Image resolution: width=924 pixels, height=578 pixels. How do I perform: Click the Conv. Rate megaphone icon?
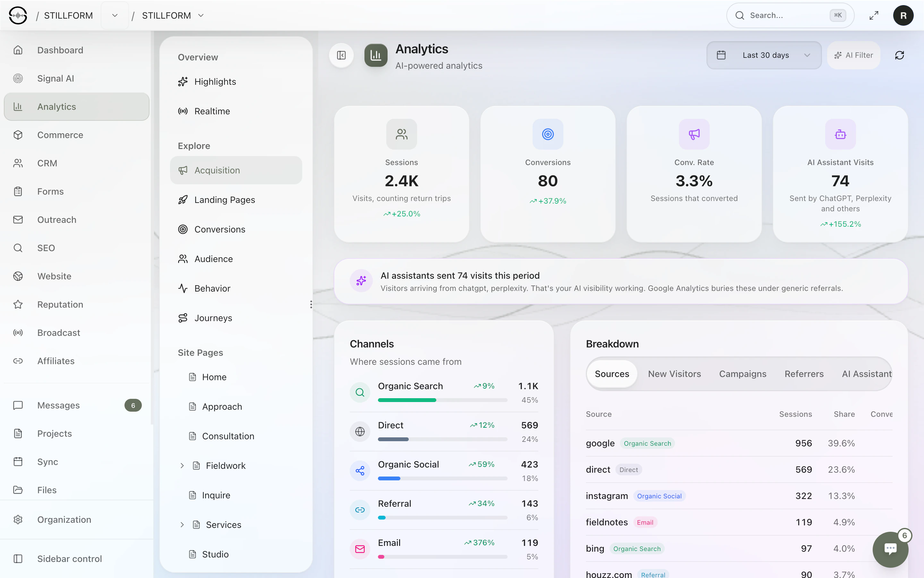(x=694, y=134)
